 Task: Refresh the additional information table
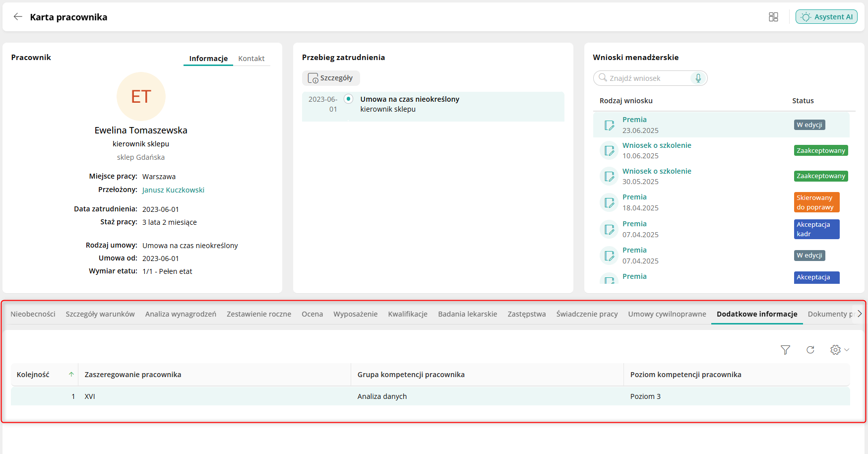click(810, 350)
